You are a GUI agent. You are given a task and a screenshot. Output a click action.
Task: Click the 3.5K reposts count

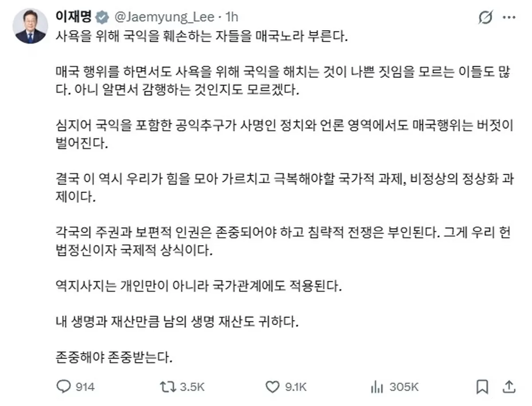(192, 386)
